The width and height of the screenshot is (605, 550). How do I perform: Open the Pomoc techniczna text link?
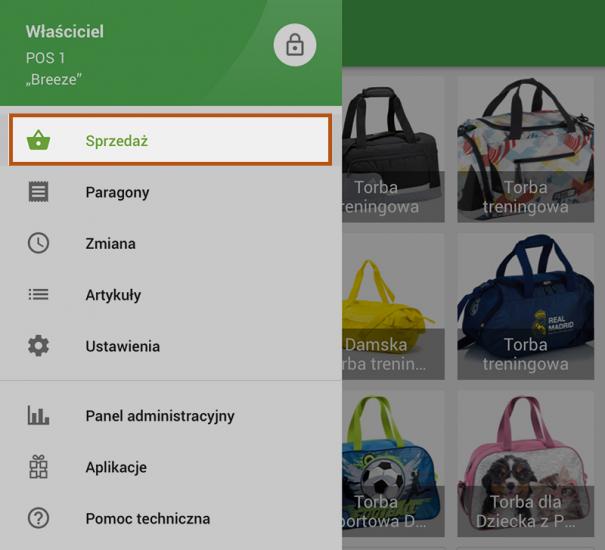tap(147, 518)
